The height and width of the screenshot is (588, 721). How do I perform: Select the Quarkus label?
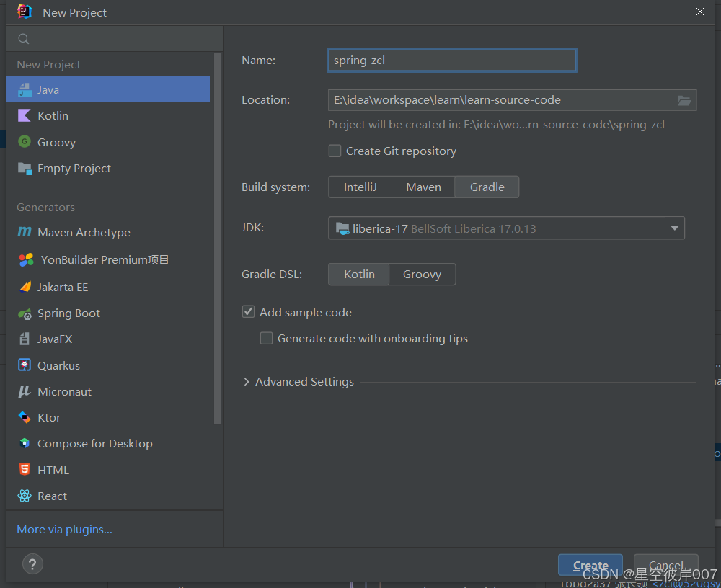58,366
